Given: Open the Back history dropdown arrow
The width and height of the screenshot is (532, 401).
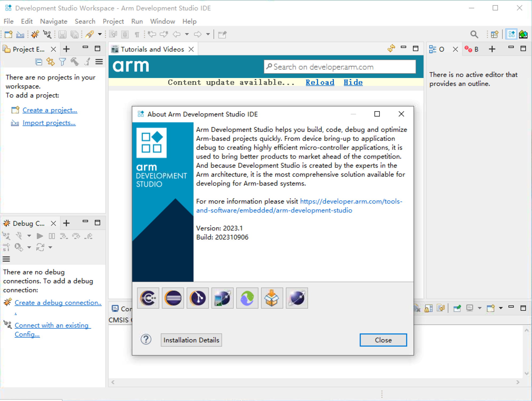Looking at the screenshot, I should coord(187,34).
